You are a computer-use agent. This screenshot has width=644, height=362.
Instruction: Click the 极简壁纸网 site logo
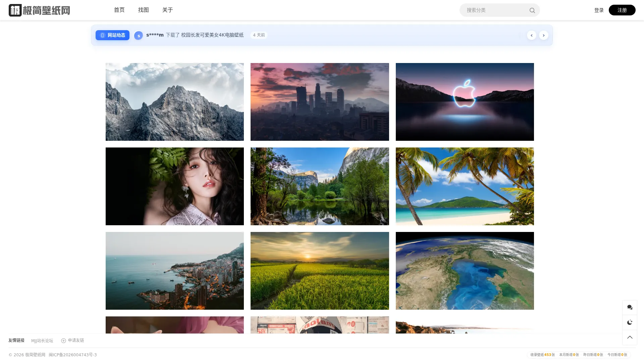pyautogui.click(x=39, y=10)
